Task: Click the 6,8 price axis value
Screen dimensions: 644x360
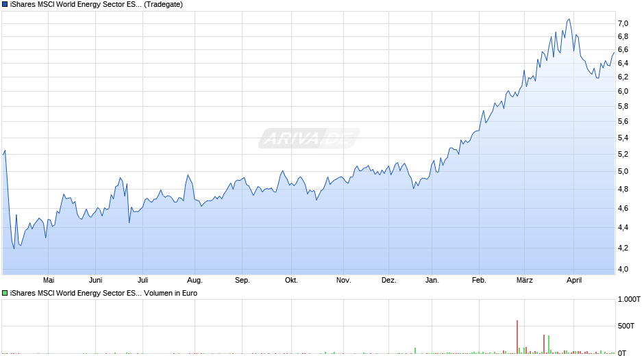Action: point(623,36)
